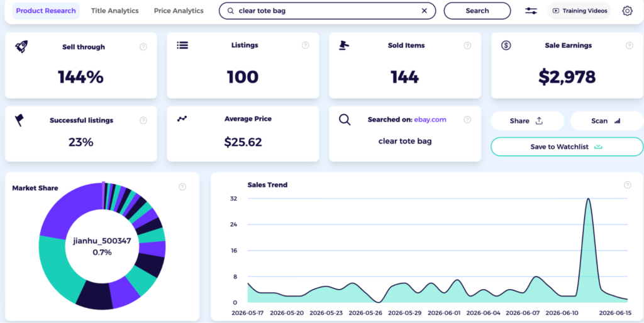Click the 23% successful listings value
Screen dimensions: 644x323
pos(80,142)
